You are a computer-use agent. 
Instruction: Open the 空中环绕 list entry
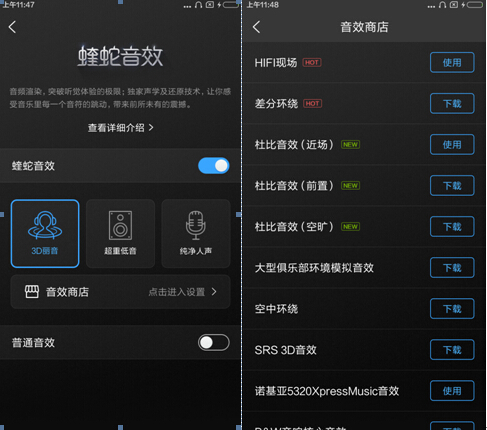(x=364, y=309)
